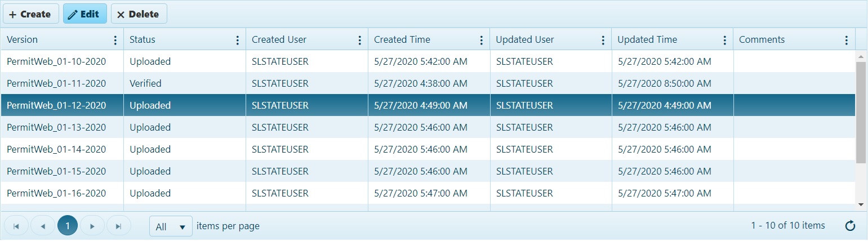This screenshot has height=241, width=868.
Task: Click the scrollbar down arrow
Action: (861, 204)
